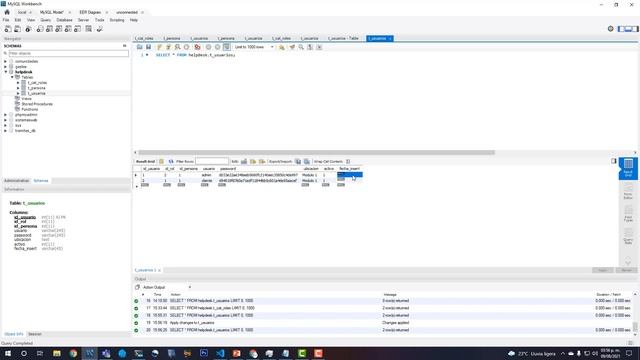Open the Database menu
640x360 pixels.
coord(64,20)
